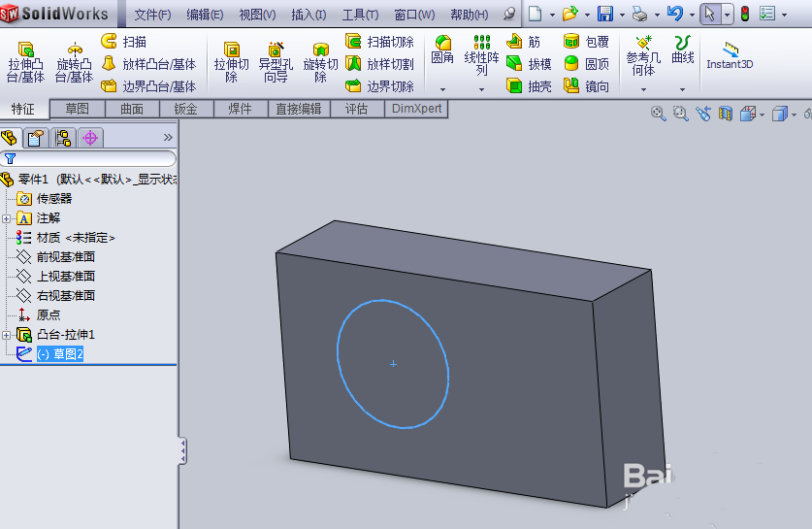Expand the dropdown under Fillet (圆角)
This screenshot has height=529, width=812.
point(442,89)
